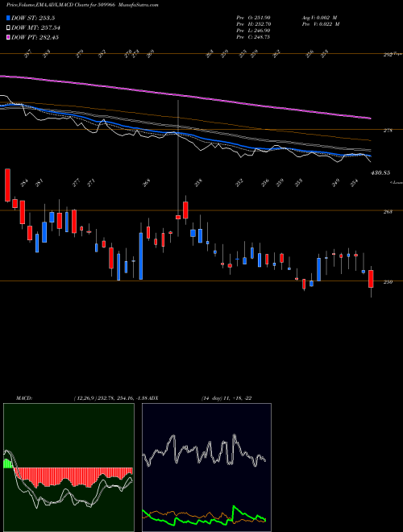Click the 'Pre C: 248.75' value
The height and width of the screenshot is (532, 403).
(x=253, y=37)
